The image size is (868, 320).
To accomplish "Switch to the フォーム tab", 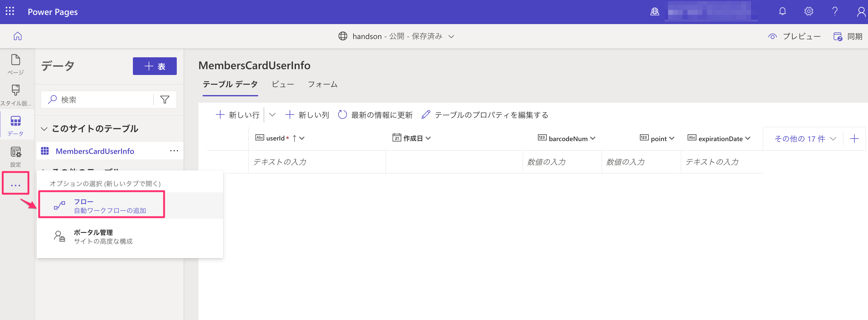I will [x=322, y=84].
